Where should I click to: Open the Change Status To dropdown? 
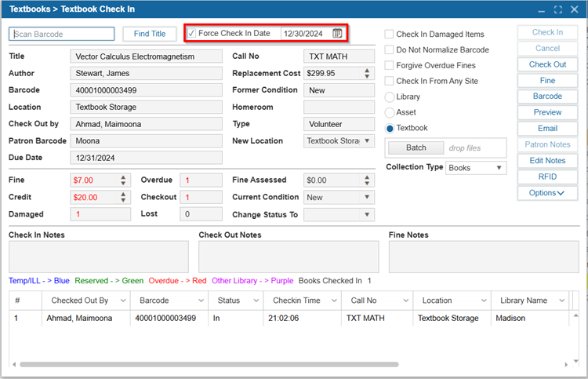click(367, 215)
